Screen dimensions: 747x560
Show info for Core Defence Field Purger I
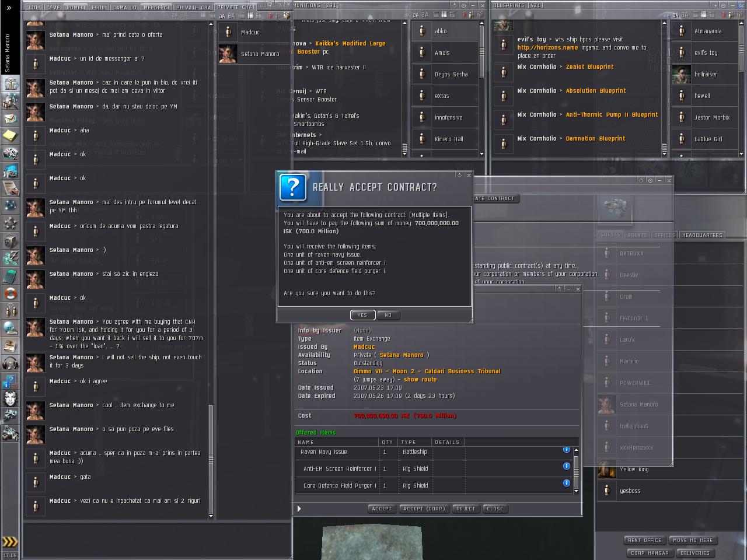tap(566, 483)
